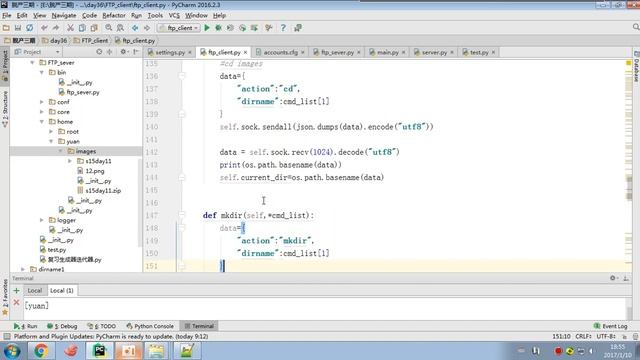Switch to the settings.py tab

[170, 52]
